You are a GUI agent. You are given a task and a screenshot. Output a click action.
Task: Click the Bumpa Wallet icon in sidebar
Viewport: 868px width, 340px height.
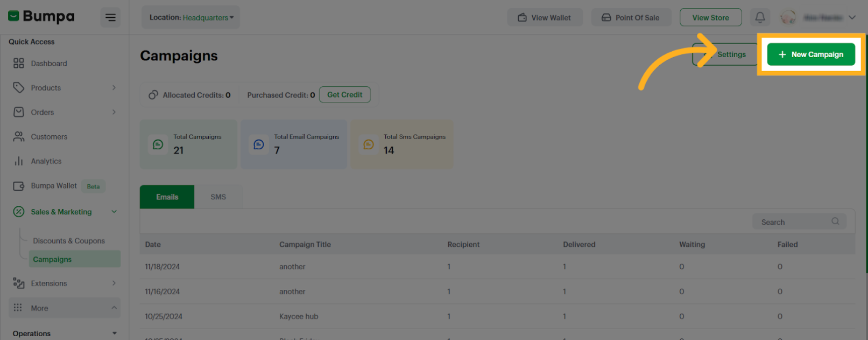point(19,186)
